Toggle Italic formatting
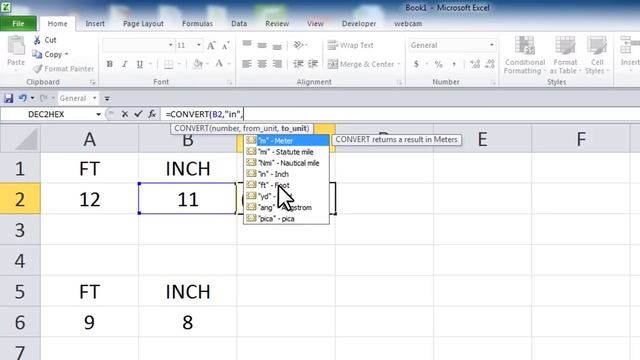Image resolution: width=640 pixels, height=360 pixels. [124, 64]
